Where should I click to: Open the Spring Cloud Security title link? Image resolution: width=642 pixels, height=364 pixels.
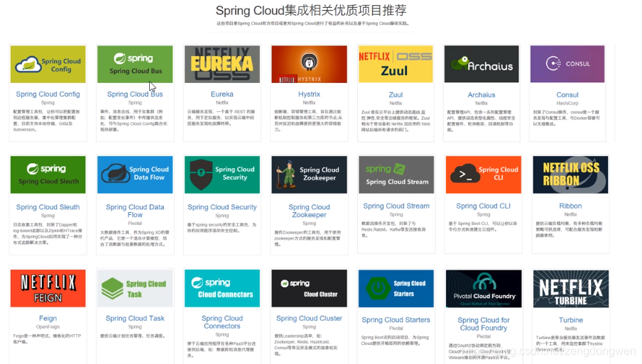pos(222,207)
